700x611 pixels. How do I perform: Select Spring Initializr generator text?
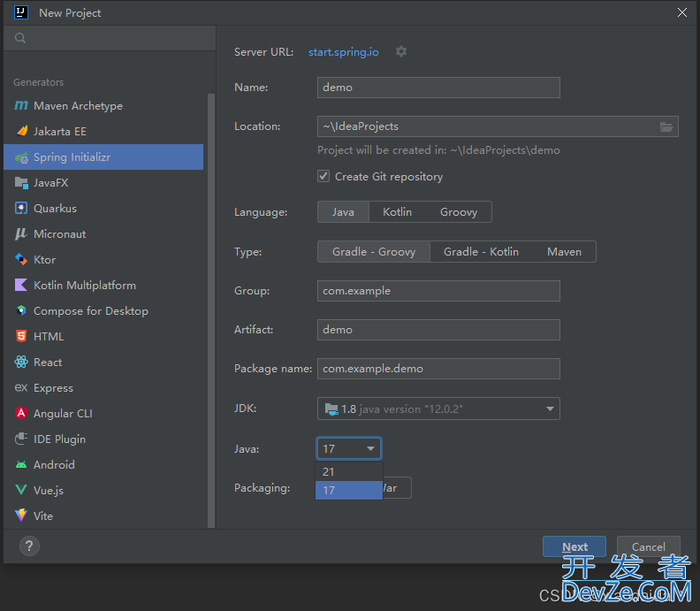(x=72, y=157)
